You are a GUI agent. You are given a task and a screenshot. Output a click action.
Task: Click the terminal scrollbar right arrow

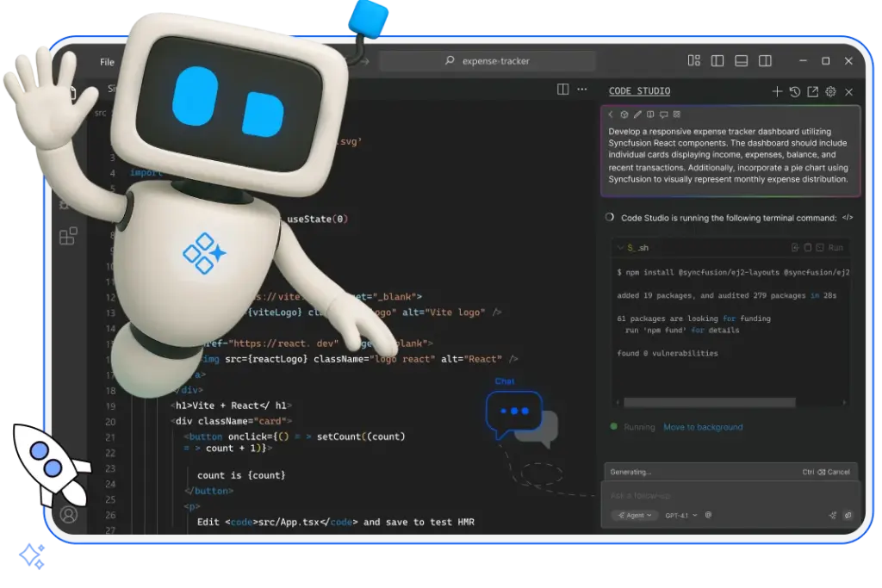844,402
